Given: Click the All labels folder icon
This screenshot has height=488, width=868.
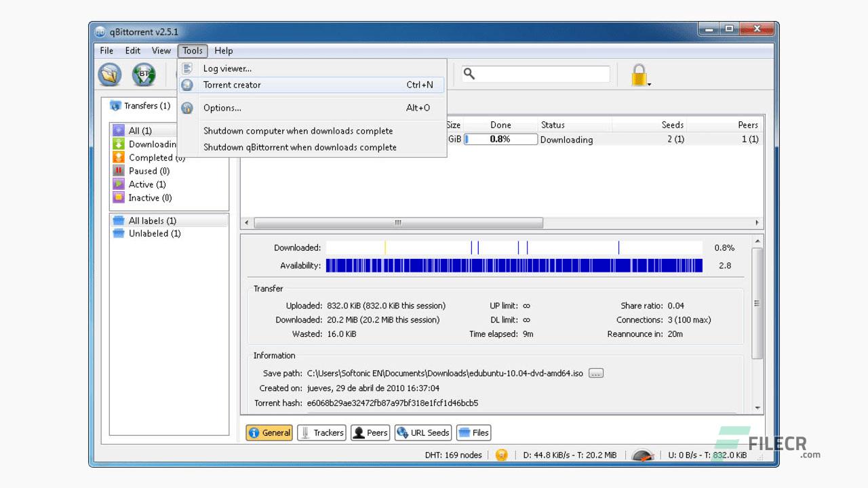Looking at the screenshot, I should pyautogui.click(x=119, y=221).
